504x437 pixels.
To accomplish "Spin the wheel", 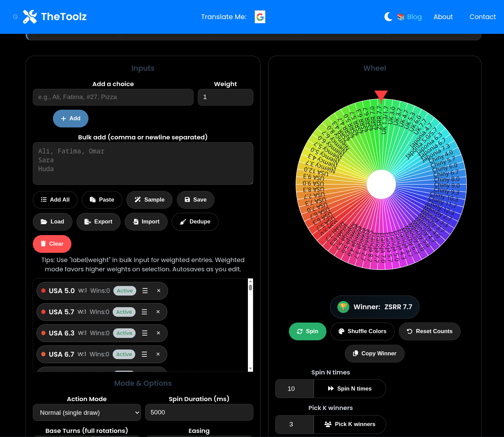I will [308, 331].
